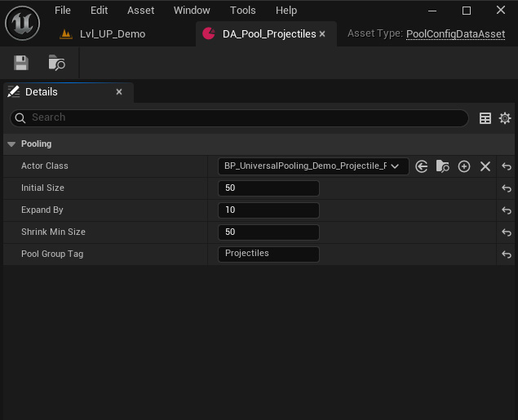The width and height of the screenshot is (518, 420).
Task: Open the Asset menu
Action: pos(140,11)
